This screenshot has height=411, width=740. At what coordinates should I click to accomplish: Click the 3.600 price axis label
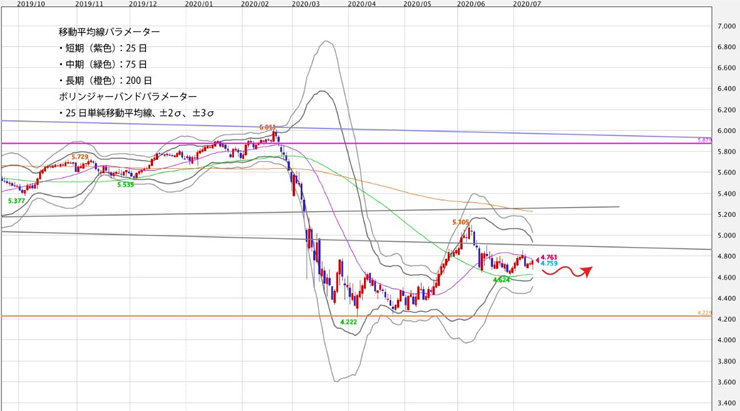727,382
